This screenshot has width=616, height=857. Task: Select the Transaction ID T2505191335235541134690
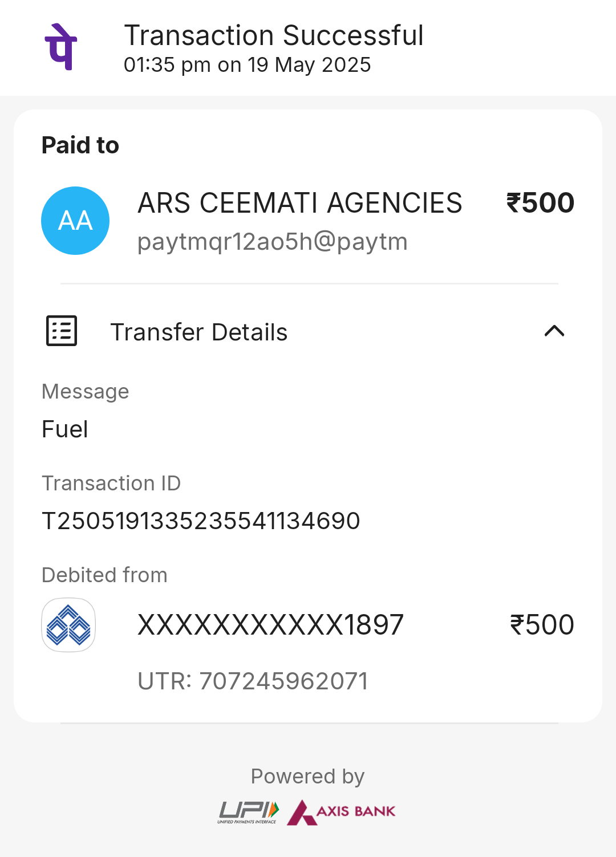coord(201,521)
